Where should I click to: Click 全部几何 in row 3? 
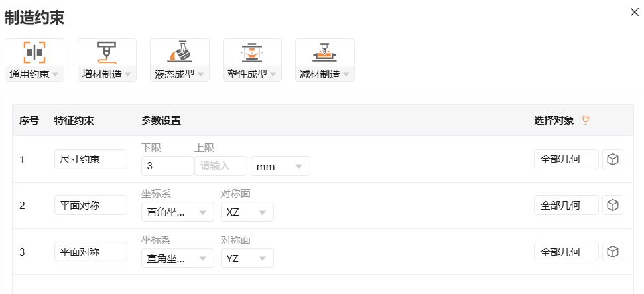[x=566, y=252]
